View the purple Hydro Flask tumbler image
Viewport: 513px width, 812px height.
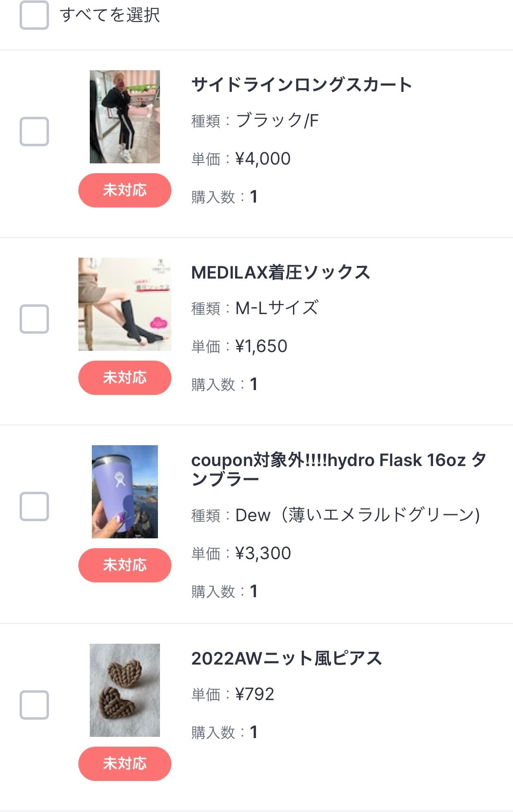(x=125, y=492)
